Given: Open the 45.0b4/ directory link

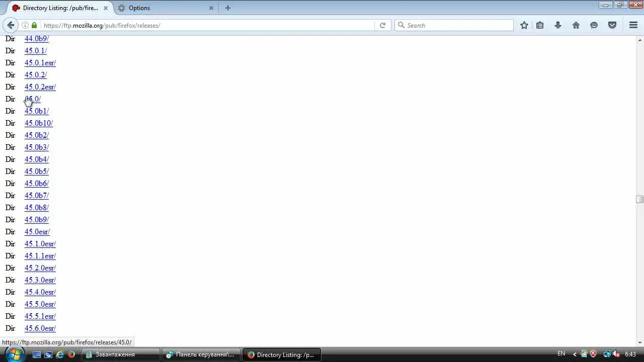Looking at the screenshot, I should (x=37, y=159).
